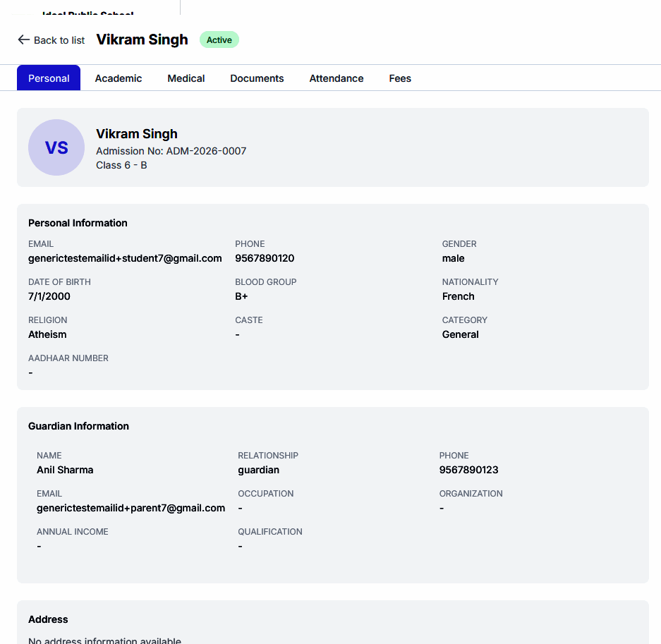Click the student email address
The width and height of the screenshot is (661, 644).
coord(125,258)
